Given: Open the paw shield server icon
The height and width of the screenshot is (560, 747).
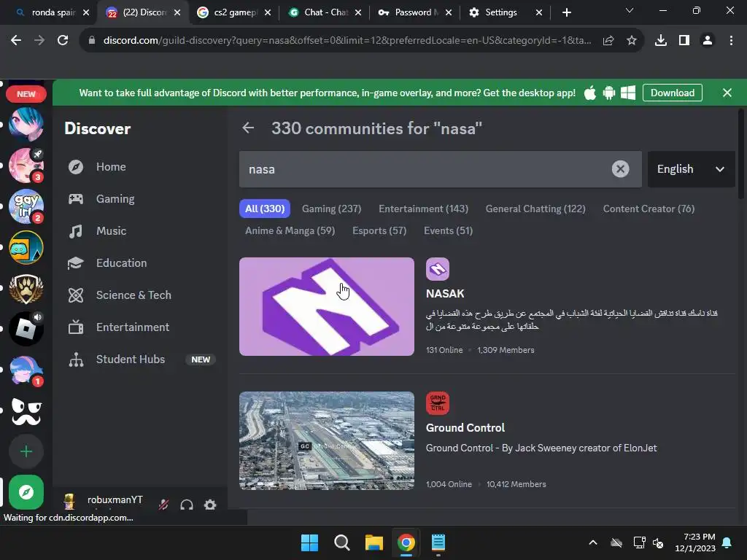Looking at the screenshot, I should (26, 289).
